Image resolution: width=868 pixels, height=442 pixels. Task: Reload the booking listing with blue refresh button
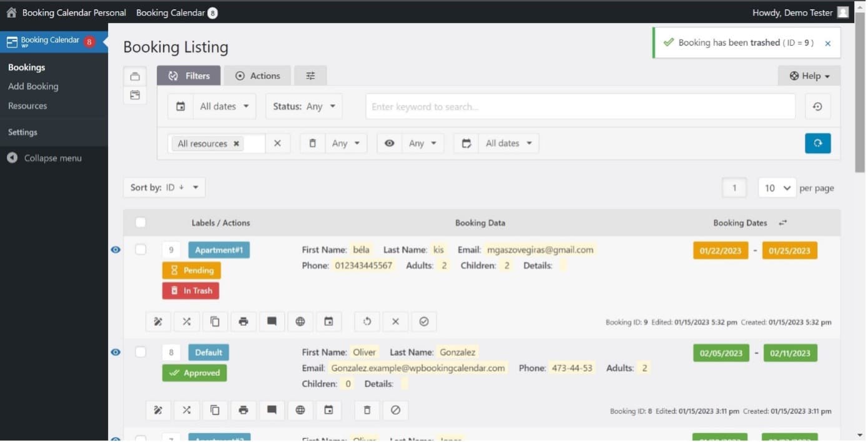click(817, 143)
